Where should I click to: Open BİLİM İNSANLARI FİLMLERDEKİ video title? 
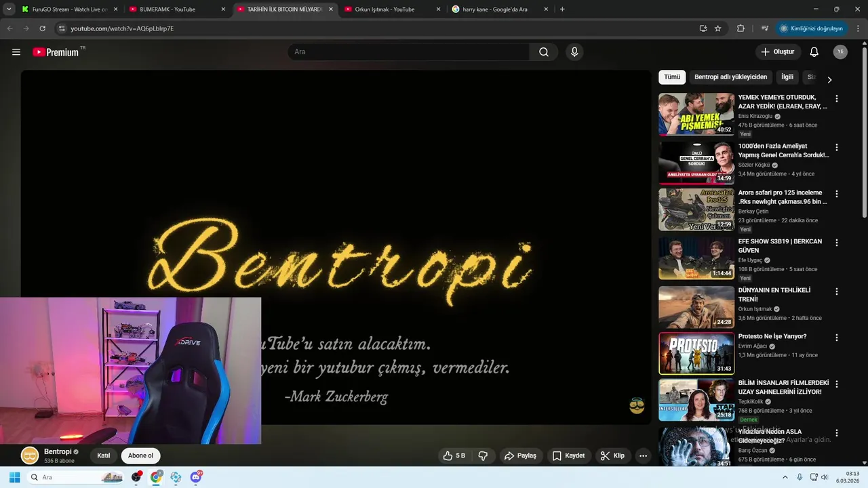783,387
